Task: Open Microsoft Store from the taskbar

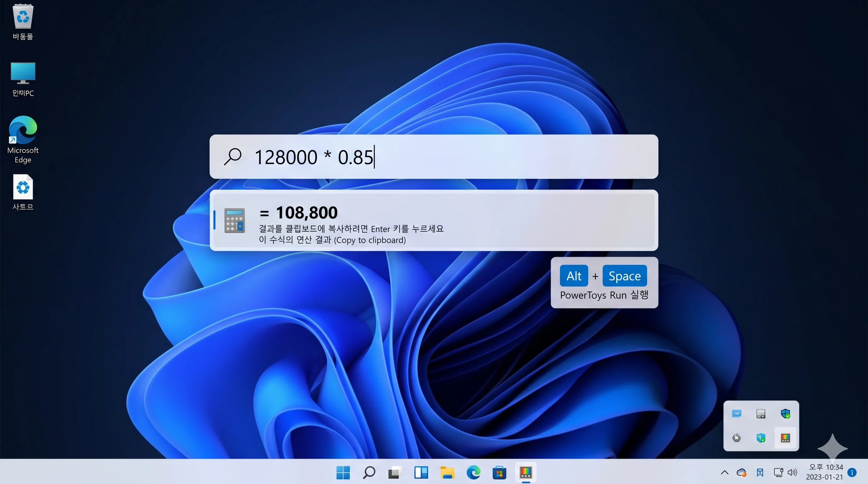Action: [x=499, y=473]
